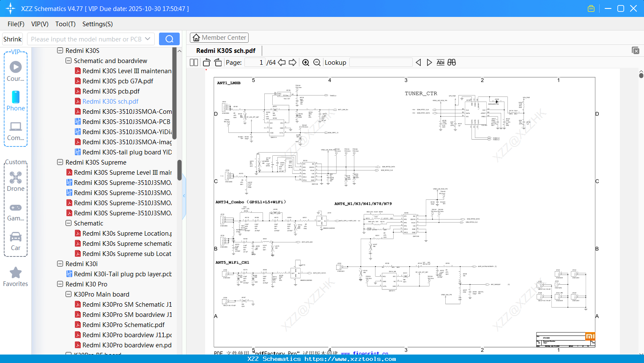The image size is (644, 363).
Task: Open the Tool(T) menu
Action: point(65,24)
